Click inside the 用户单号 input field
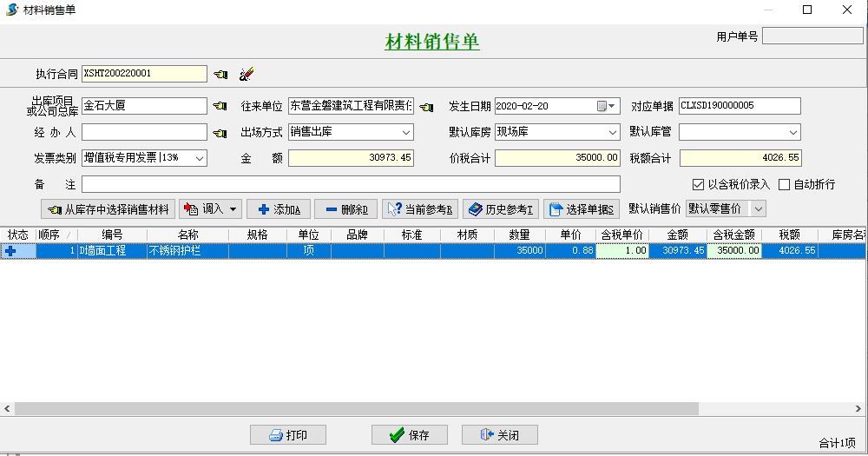868x456 pixels. point(812,36)
